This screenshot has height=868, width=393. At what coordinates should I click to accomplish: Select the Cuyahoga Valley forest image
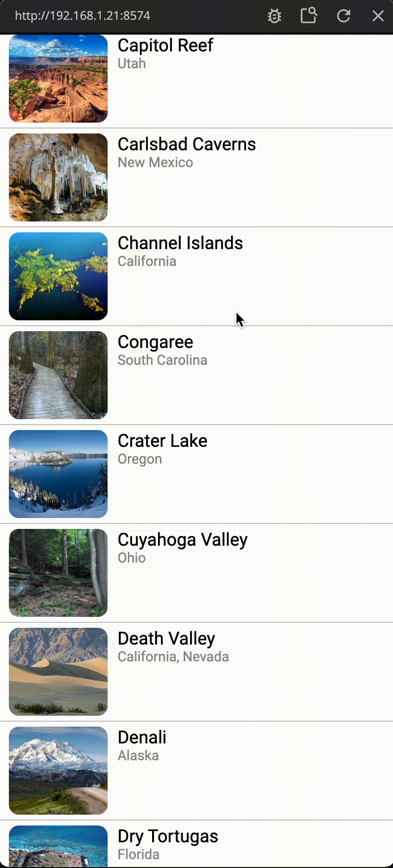tap(58, 572)
